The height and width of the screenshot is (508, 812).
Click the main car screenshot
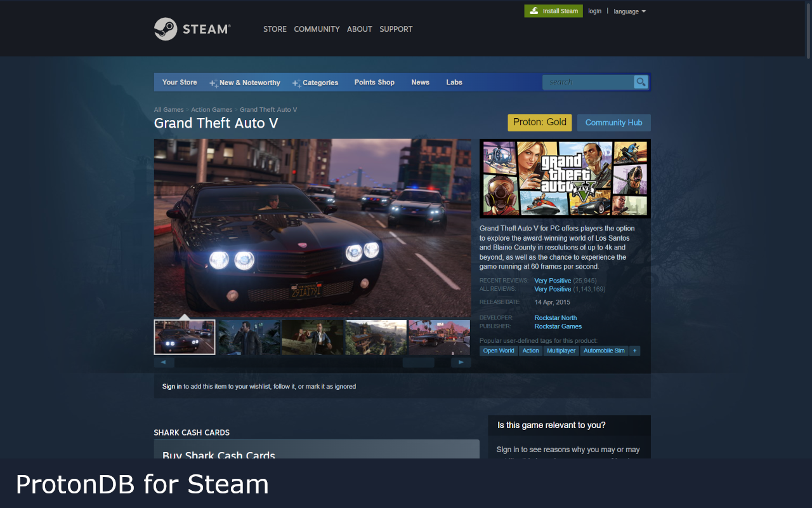coord(313,228)
